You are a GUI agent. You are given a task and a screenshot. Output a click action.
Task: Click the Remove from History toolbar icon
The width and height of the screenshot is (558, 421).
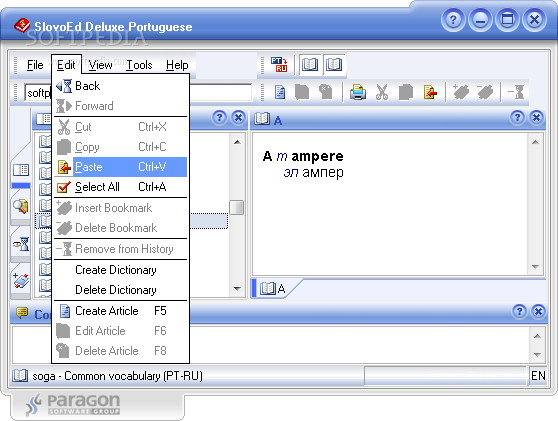tap(516, 92)
